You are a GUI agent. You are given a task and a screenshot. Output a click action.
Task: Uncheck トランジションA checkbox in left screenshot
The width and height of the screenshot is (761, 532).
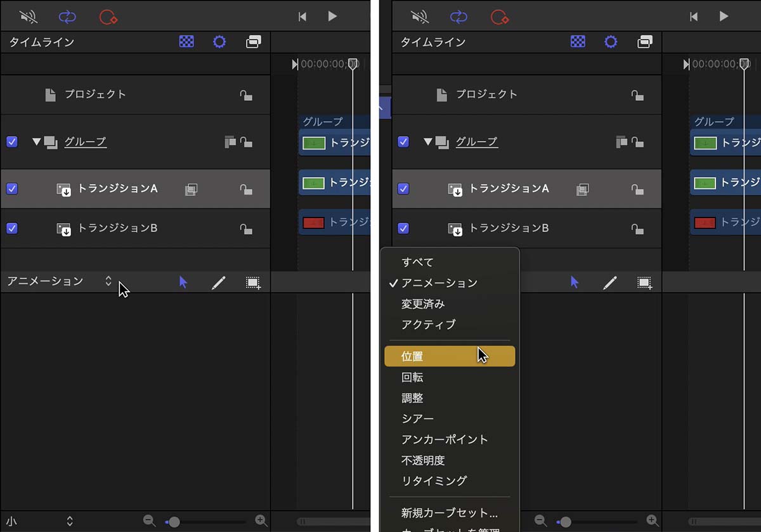[x=12, y=188]
